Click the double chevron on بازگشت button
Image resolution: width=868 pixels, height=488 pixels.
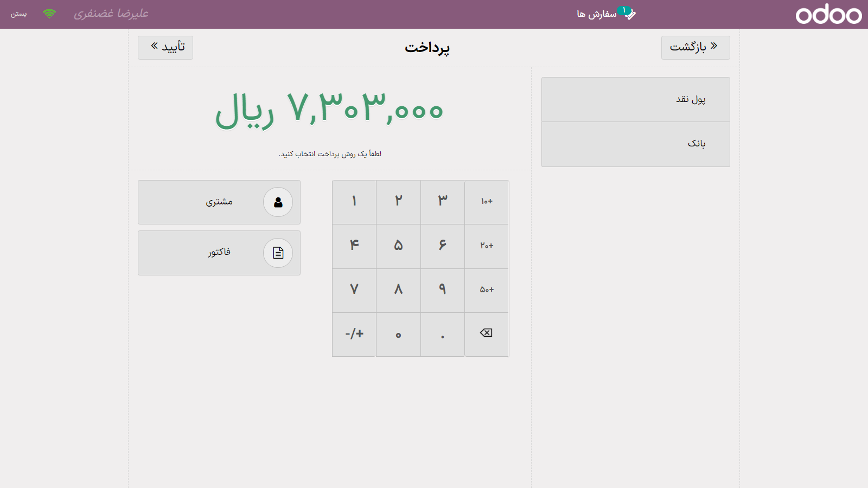point(714,46)
